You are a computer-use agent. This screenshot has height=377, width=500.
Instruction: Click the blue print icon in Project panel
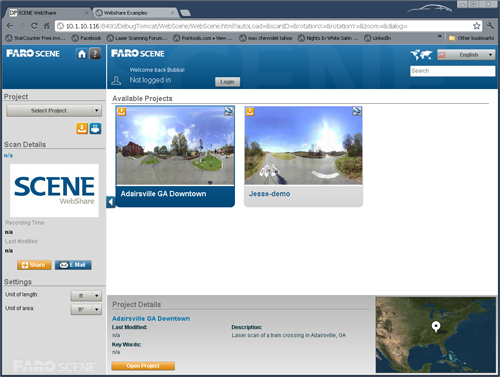95,128
